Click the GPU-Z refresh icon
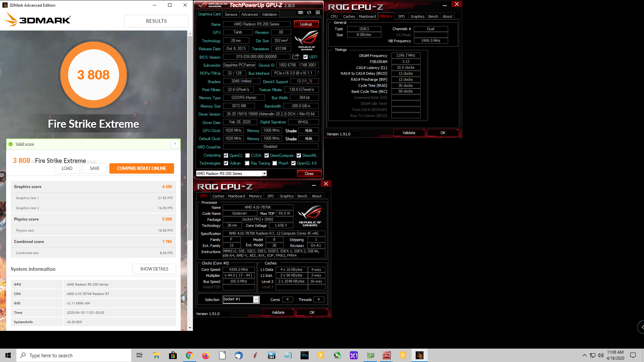644x362 pixels. [x=309, y=13]
